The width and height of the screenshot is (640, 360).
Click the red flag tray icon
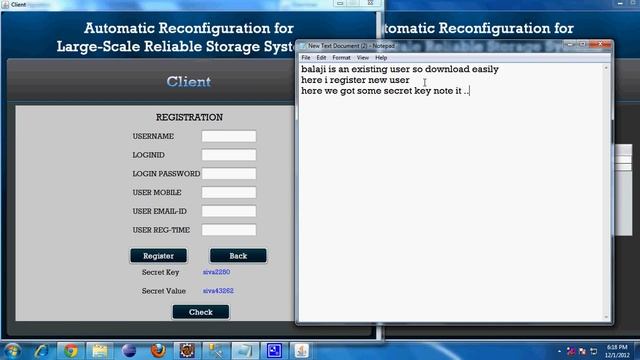click(582, 351)
